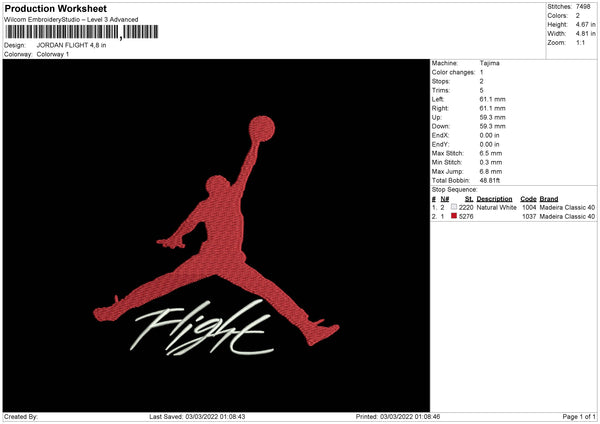The width and height of the screenshot is (600, 424).
Task: Click the "Brand" column header
Action: pyautogui.click(x=549, y=199)
